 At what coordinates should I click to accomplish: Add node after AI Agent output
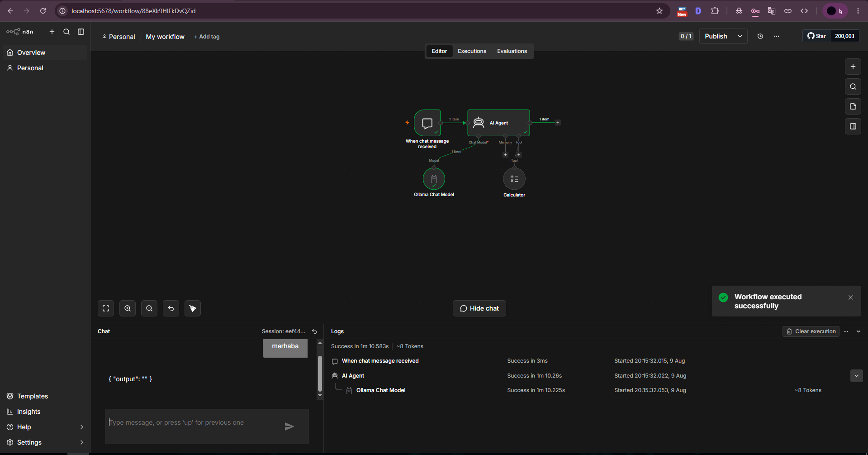[558, 123]
